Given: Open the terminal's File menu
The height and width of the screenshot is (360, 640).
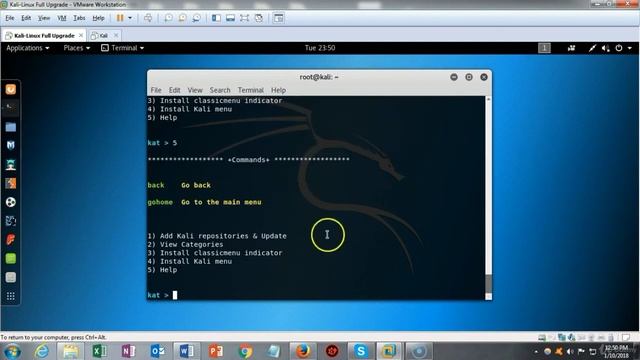Looking at the screenshot, I should (156, 90).
